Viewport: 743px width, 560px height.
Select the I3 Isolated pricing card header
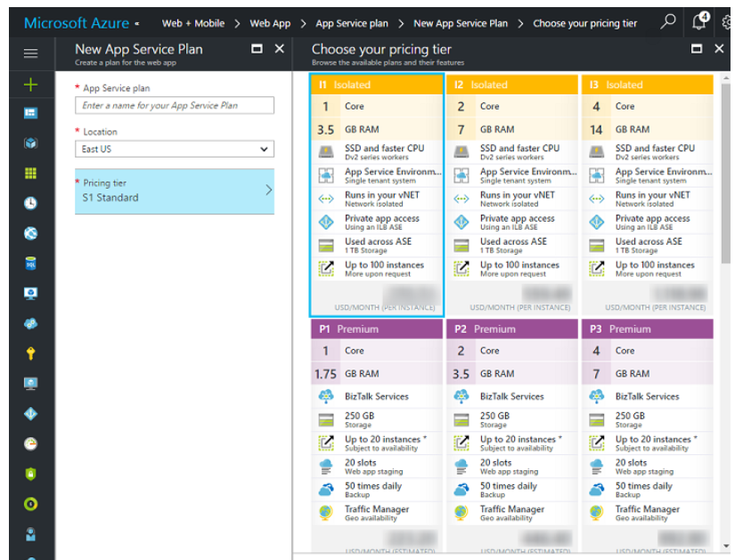648,85
